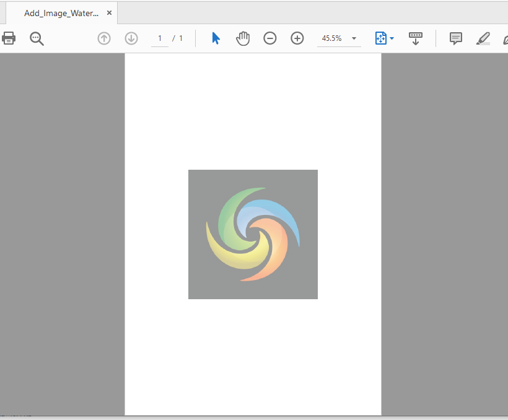Switch to the Add_Image_Water... document tab
The width and height of the screenshot is (508, 420).
[x=61, y=13]
